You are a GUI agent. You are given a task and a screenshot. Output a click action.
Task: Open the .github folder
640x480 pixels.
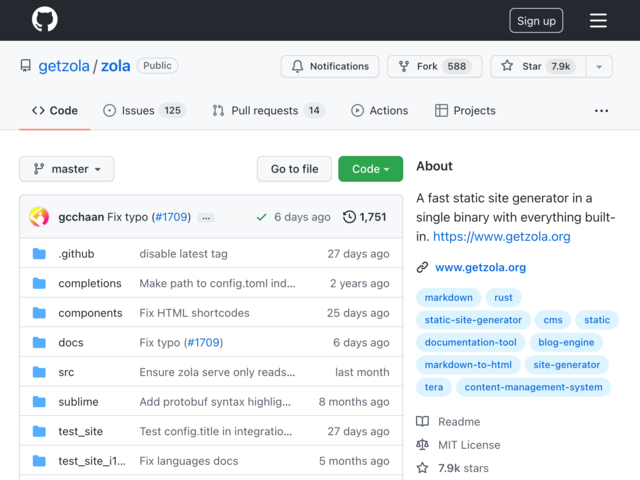pos(76,253)
